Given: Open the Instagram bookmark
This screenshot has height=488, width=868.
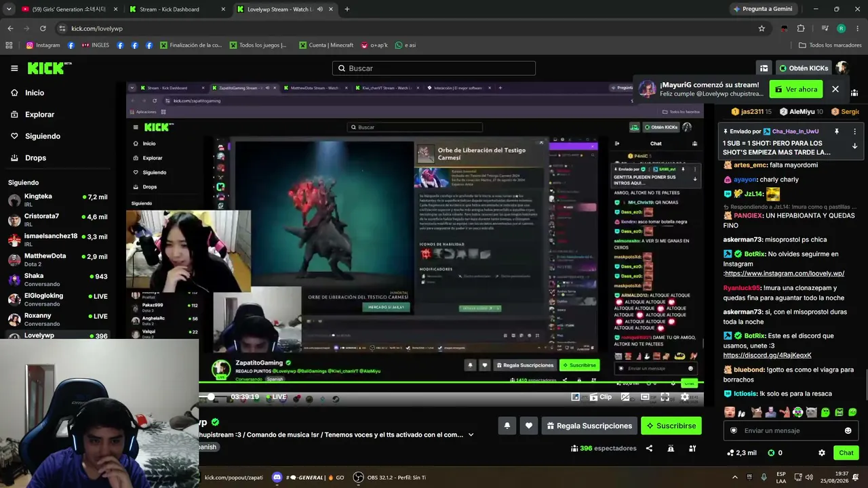Looking at the screenshot, I should point(43,45).
